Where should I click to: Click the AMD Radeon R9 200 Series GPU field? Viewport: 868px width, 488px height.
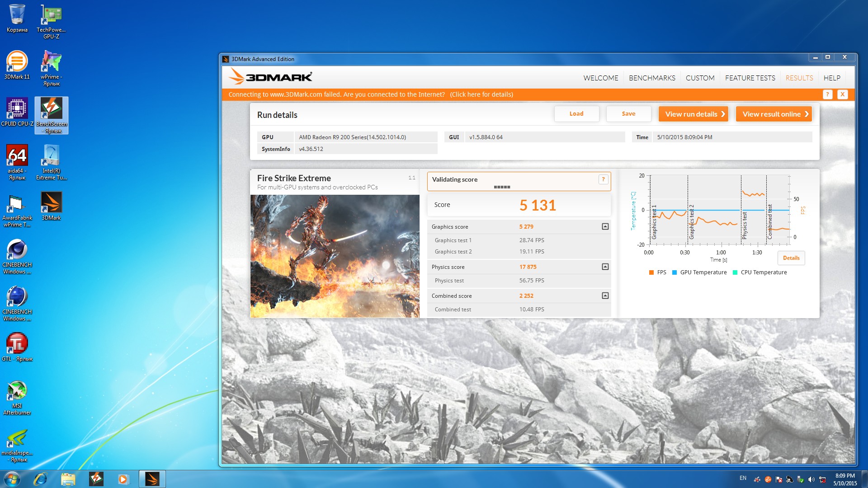(x=366, y=137)
